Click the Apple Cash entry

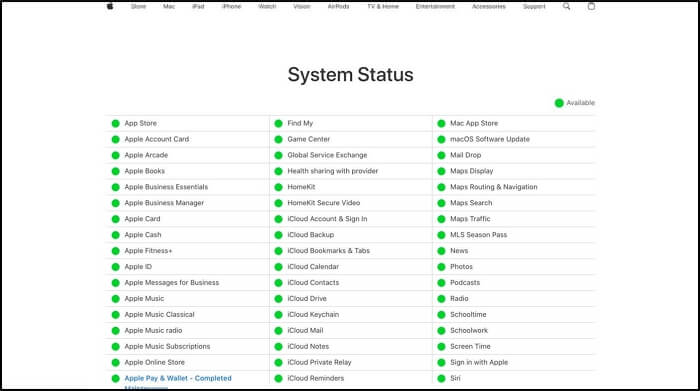tap(143, 235)
